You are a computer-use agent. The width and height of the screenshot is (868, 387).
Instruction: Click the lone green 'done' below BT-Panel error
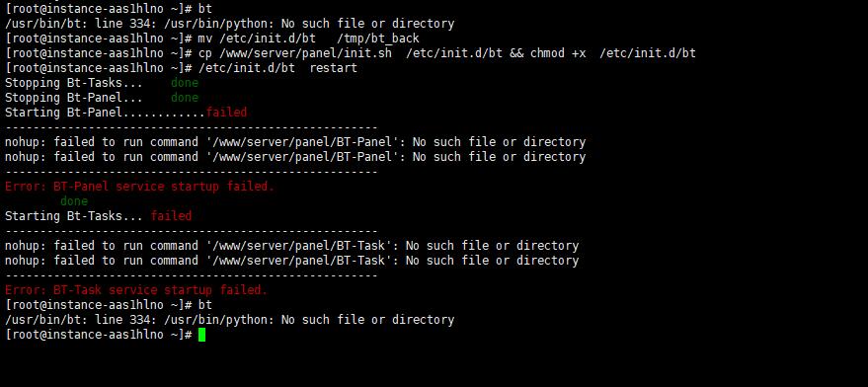(74, 201)
